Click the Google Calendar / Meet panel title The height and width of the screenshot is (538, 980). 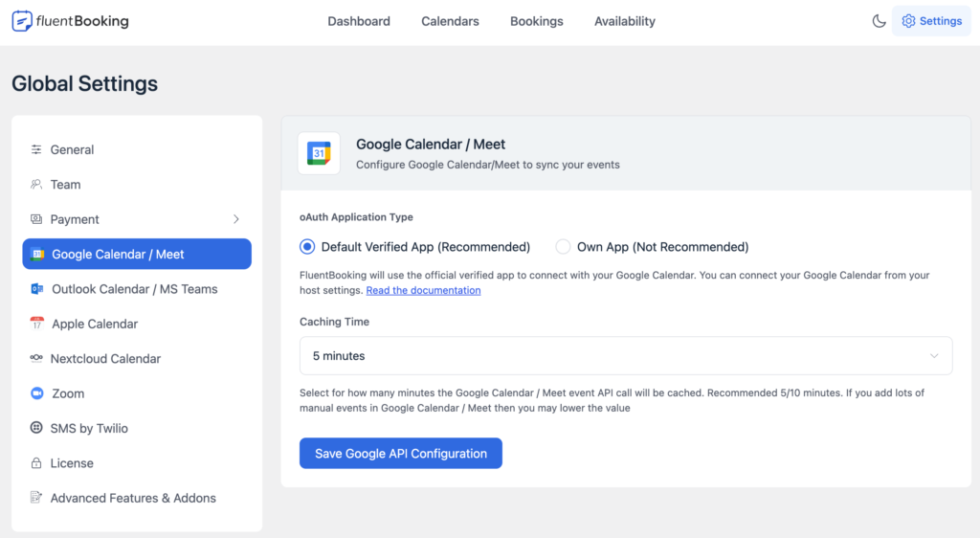(431, 145)
